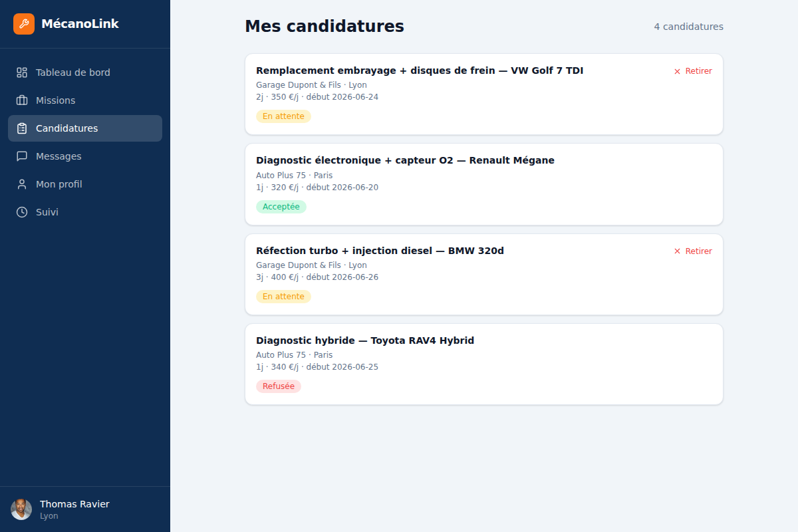Click the Suivi clock icon
The image size is (798, 532).
[x=22, y=212]
